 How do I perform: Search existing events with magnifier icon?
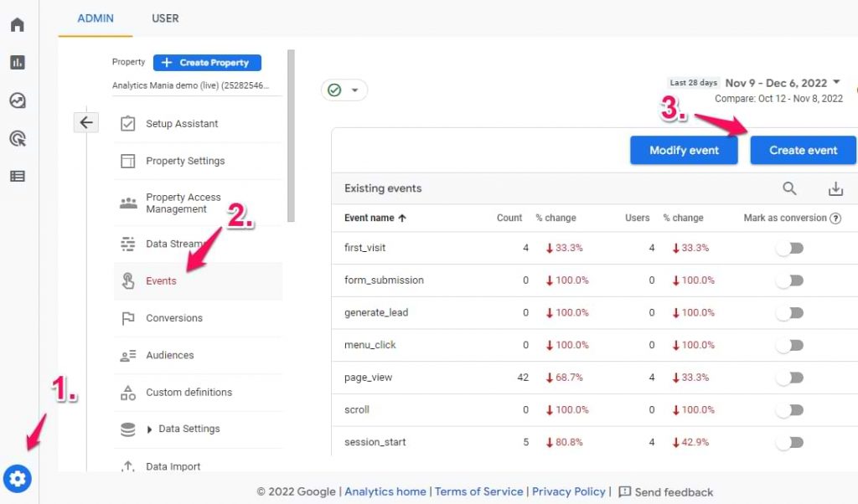pyautogui.click(x=789, y=188)
